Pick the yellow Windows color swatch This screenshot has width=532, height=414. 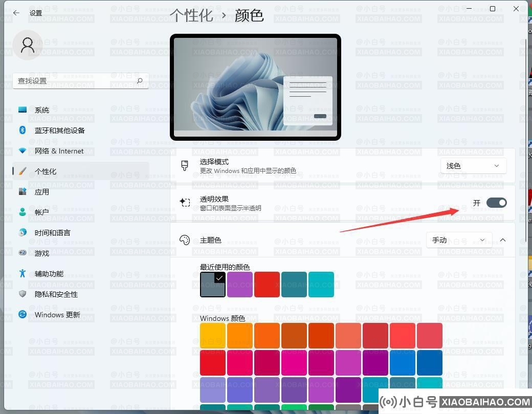click(x=213, y=336)
